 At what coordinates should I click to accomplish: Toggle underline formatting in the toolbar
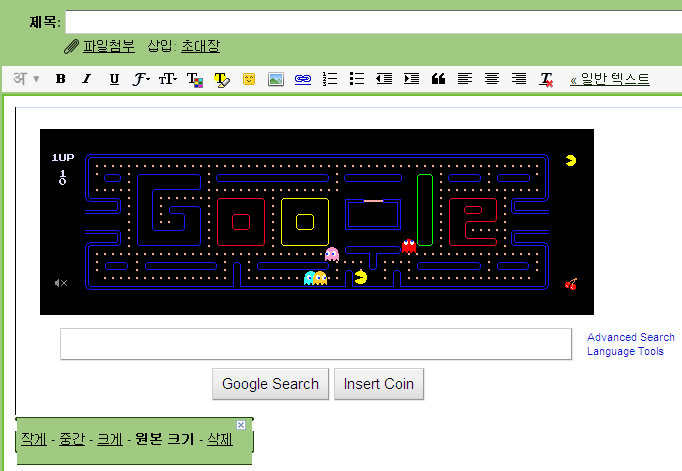114,79
